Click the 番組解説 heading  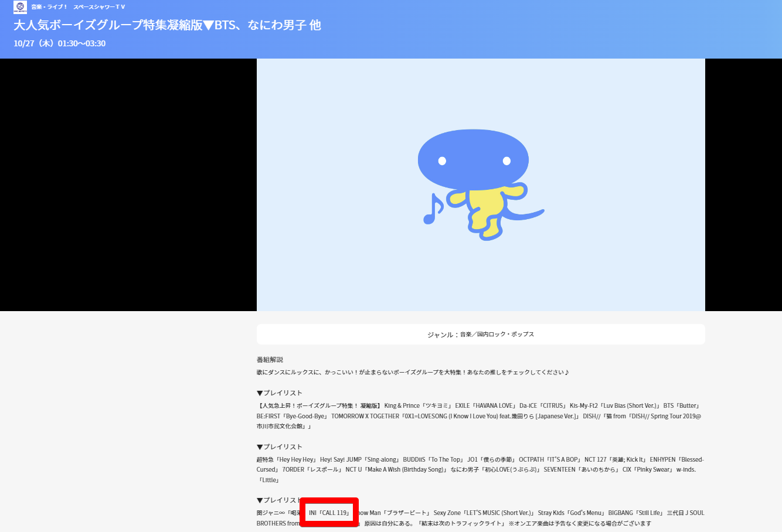coord(270,360)
